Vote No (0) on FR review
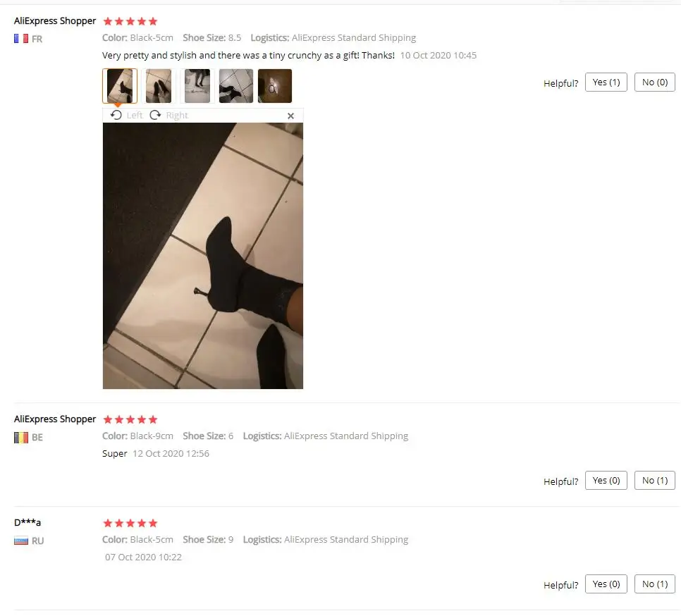The image size is (681, 616). coord(654,82)
